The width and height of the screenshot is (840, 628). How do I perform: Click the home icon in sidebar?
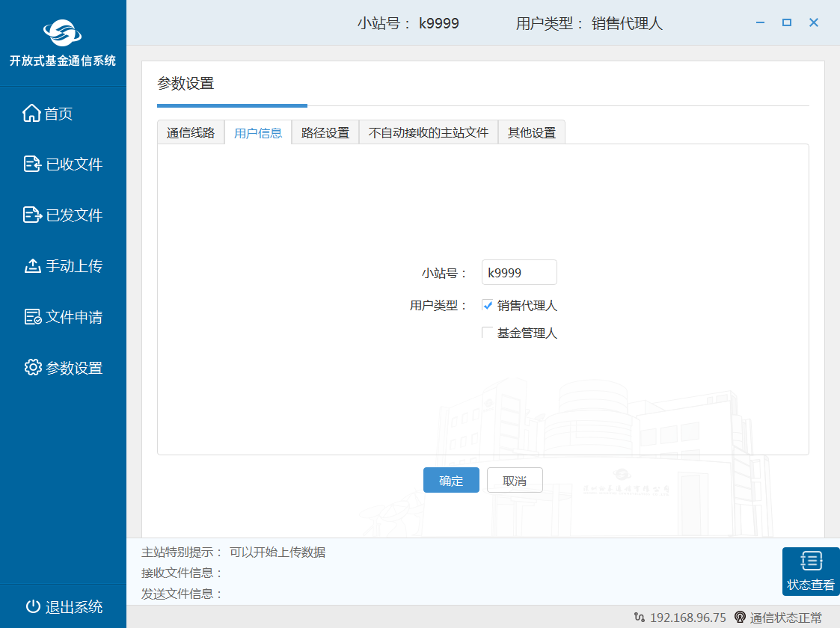click(31, 114)
